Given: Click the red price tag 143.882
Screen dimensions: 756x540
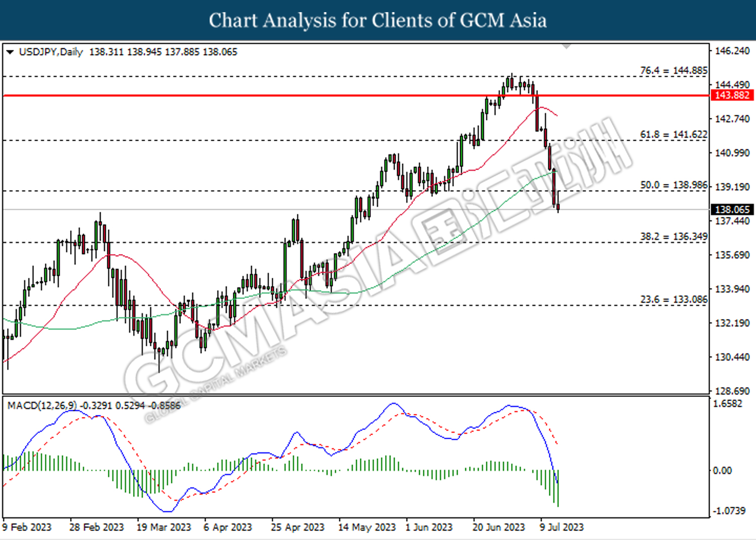Looking at the screenshot, I should 732,95.
